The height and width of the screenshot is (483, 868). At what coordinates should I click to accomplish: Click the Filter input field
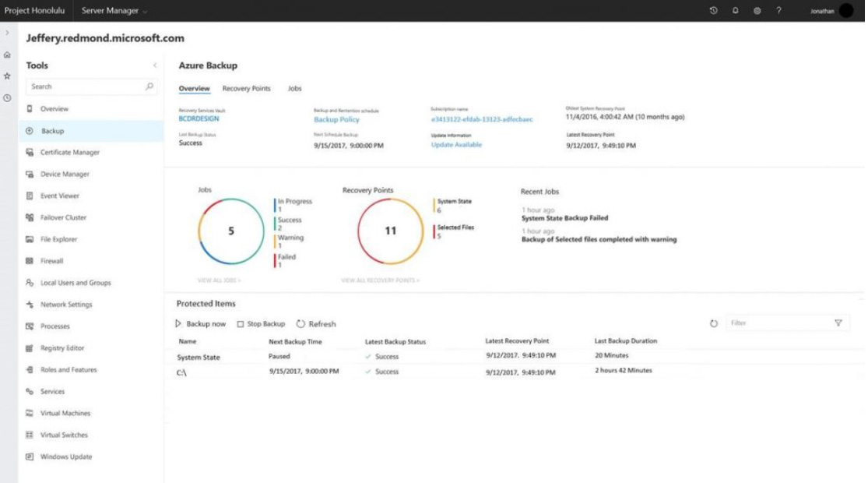coord(788,323)
